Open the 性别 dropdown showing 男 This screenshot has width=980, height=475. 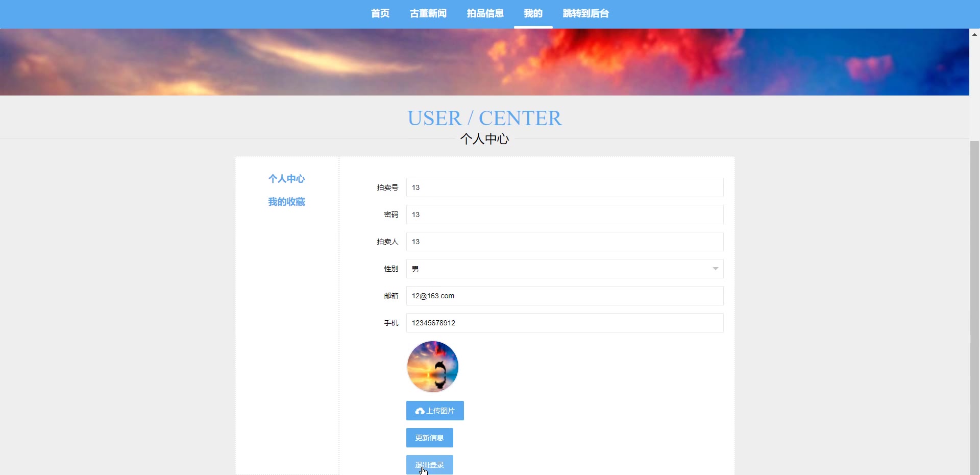point(565,269)
